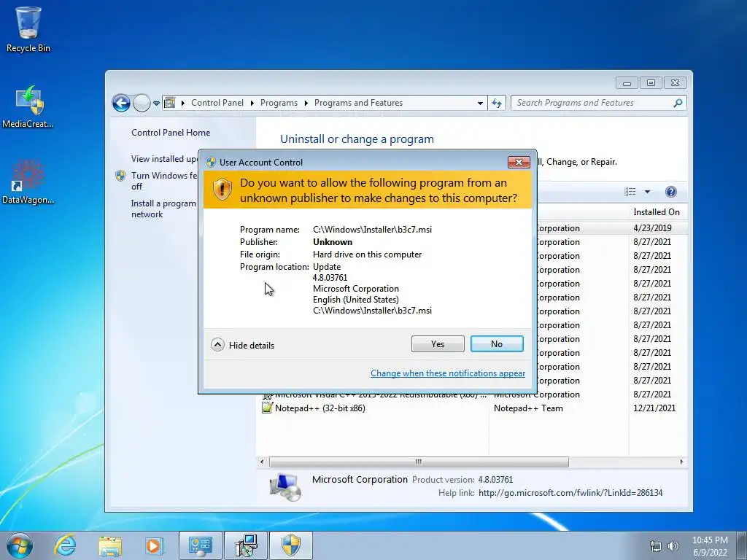Image resolution: width=747 pixels, height=560 pixels.
Task: Click the Program name path b3c7.msi
Action: (x=372, y=230)
